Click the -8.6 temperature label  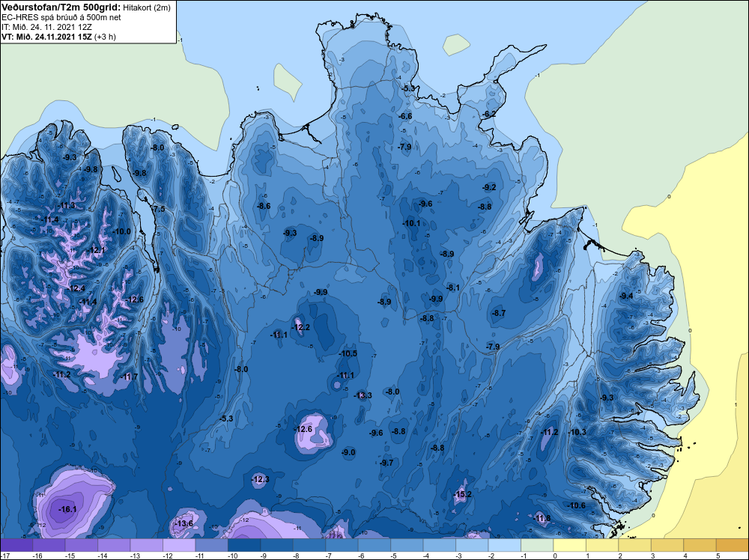pos(264,206)
